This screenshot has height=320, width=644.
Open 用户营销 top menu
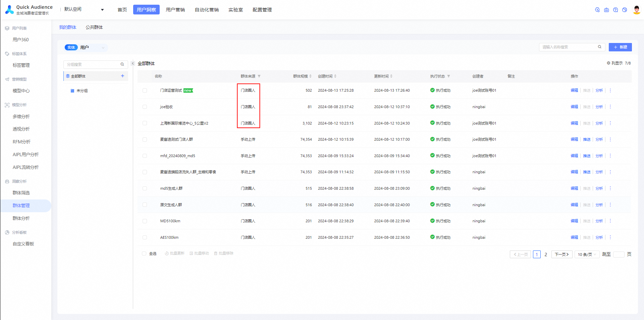[x=175, y=10]
